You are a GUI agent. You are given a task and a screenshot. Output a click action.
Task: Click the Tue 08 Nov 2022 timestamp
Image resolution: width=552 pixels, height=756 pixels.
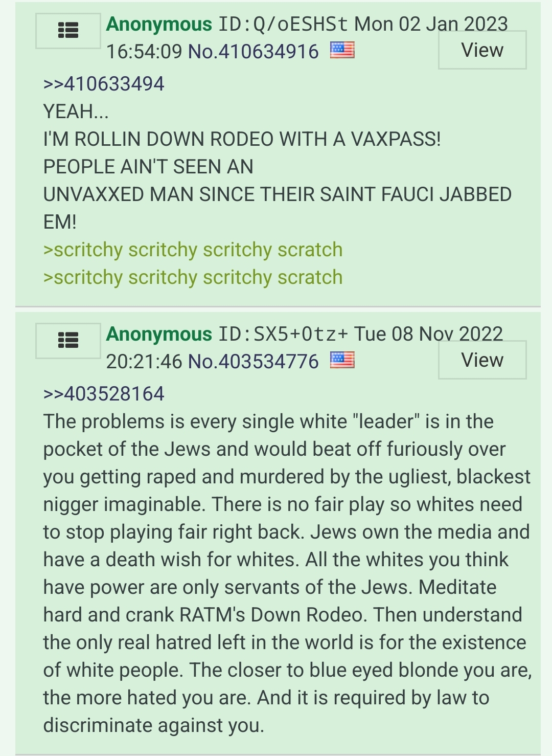pos(428,334)
